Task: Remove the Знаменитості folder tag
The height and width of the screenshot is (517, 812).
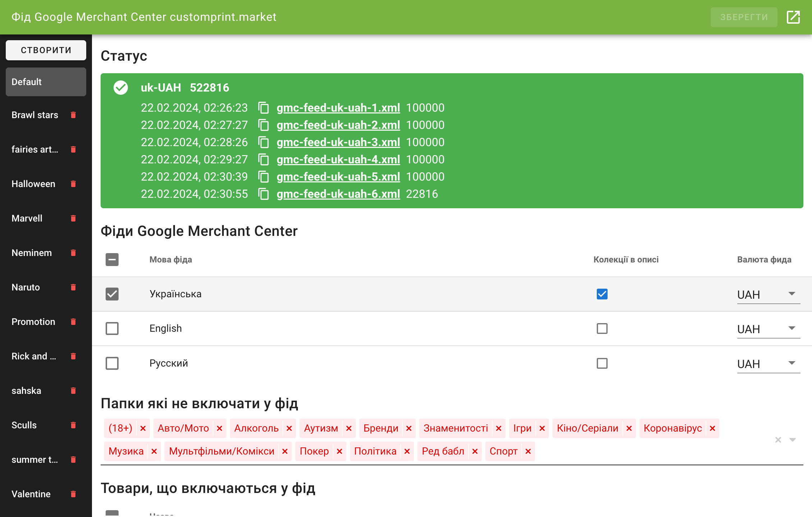Action: pyautogui.click(x=499, y=428)
